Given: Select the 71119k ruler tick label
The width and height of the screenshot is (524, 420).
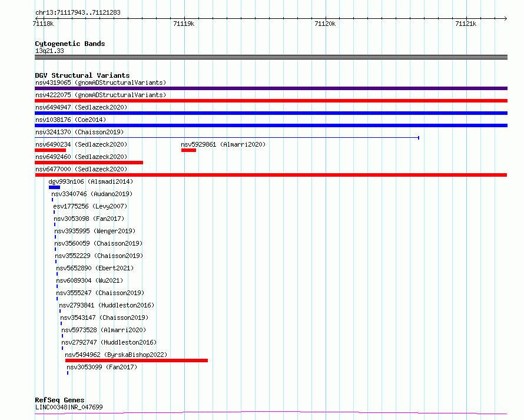Looking at the screenshot, I should point(184,24).
